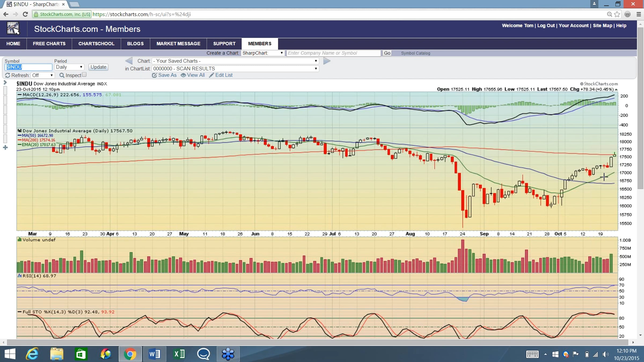This screenshot has height=362, width=644.
Task: Click the browser address bar URL
Action: coord(142,14)
